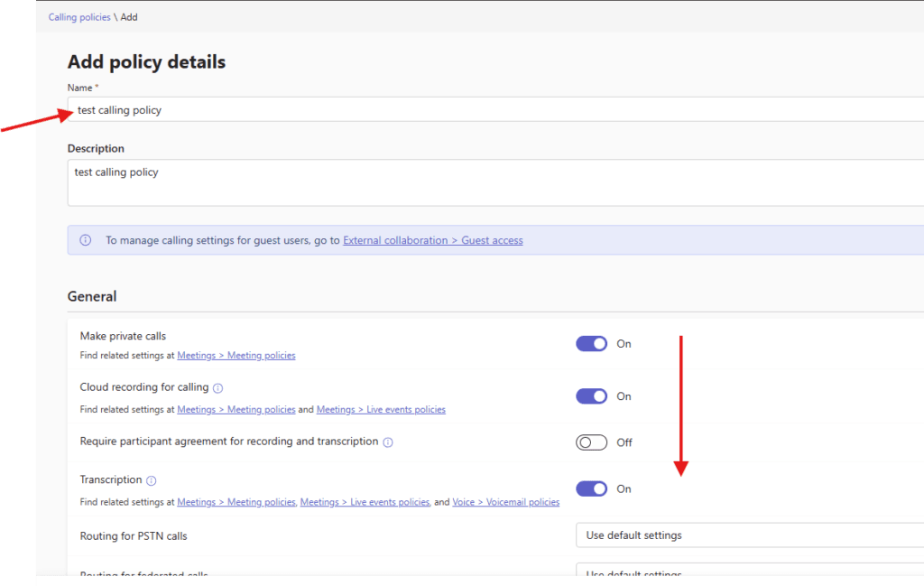The image size is (924, 586).
Task: Open Meeting policies link under Make private calls
Action: tap(236, 356)
